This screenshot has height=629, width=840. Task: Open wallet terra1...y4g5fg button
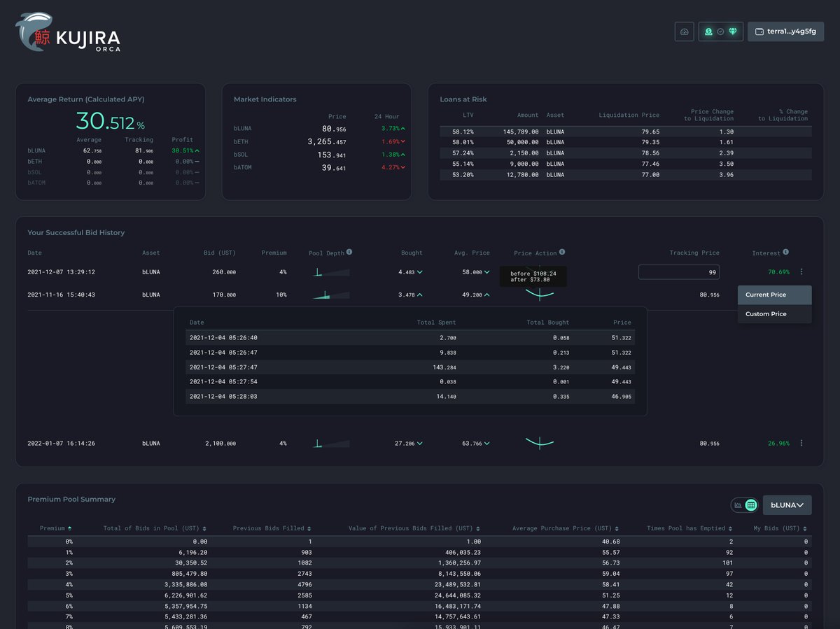coord(785,31)
